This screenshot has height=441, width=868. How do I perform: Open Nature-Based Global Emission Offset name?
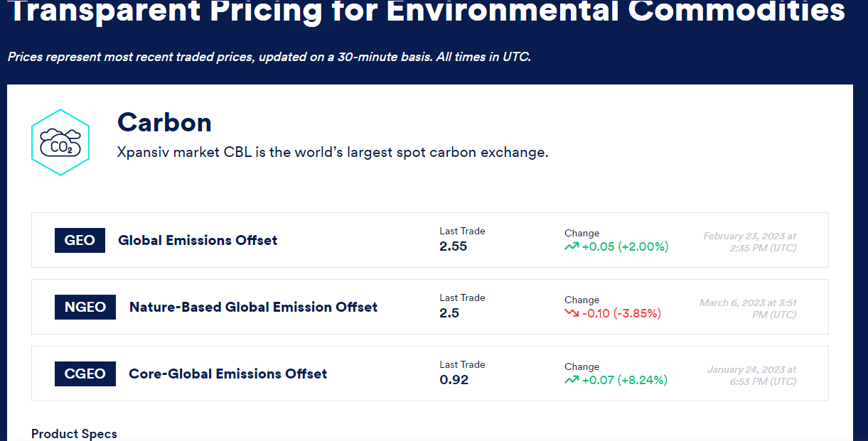point(253,307)
